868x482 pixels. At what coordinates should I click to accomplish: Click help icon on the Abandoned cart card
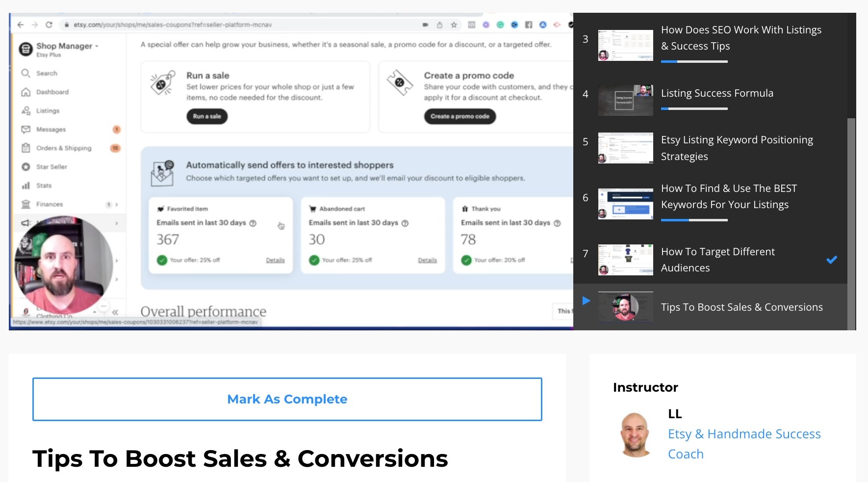pos(405,223)
